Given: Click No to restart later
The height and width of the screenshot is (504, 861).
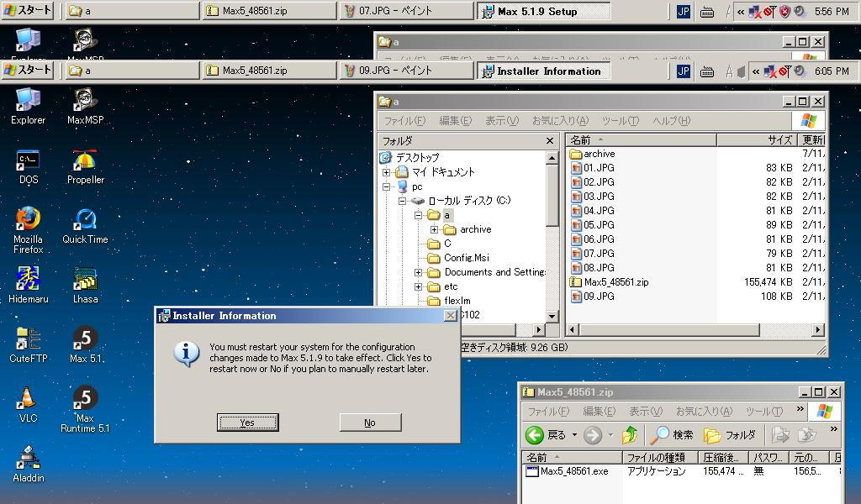Looking at the screenshot, I should (x=369, y=423).
